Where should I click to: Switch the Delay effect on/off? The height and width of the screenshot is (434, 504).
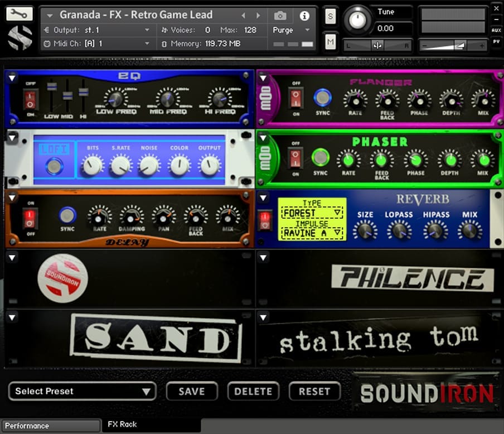31,218
